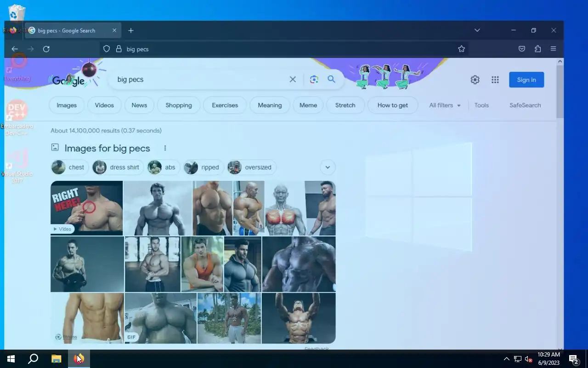Open Google quick settings gear
The width and height of the screenshot is (588, 368).
pos(475,80)
